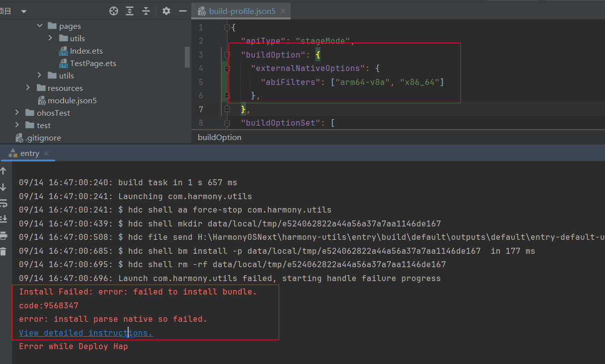Toggle Scroll to End in the console

[3, 218]
